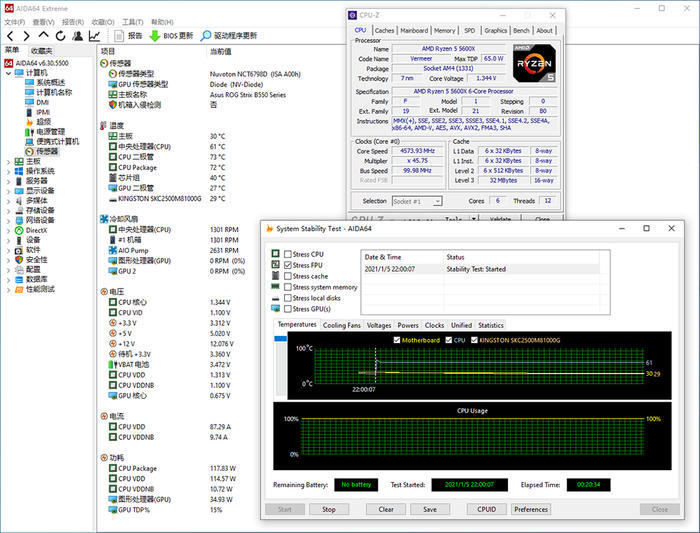Expand the 存储设备 tree node

8,211
